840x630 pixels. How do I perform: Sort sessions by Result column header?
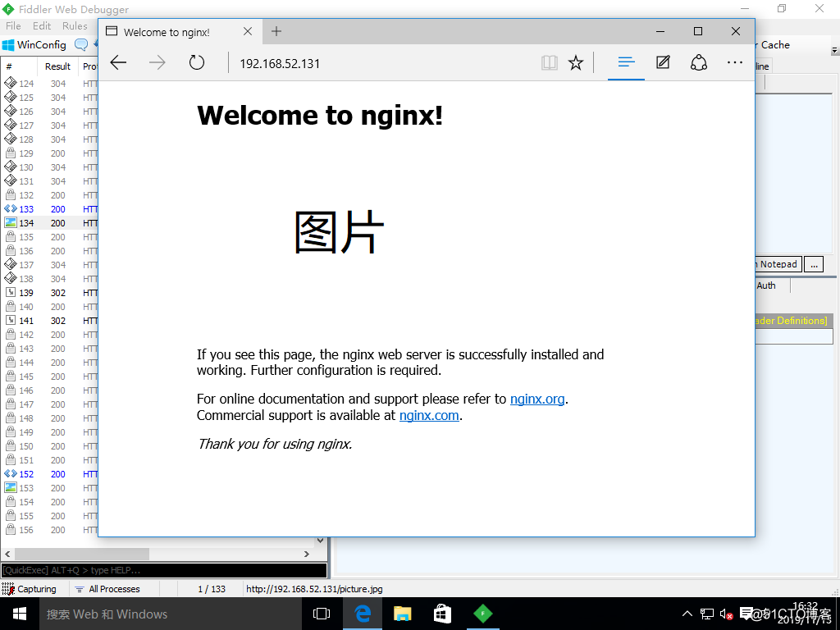point(58,66)
